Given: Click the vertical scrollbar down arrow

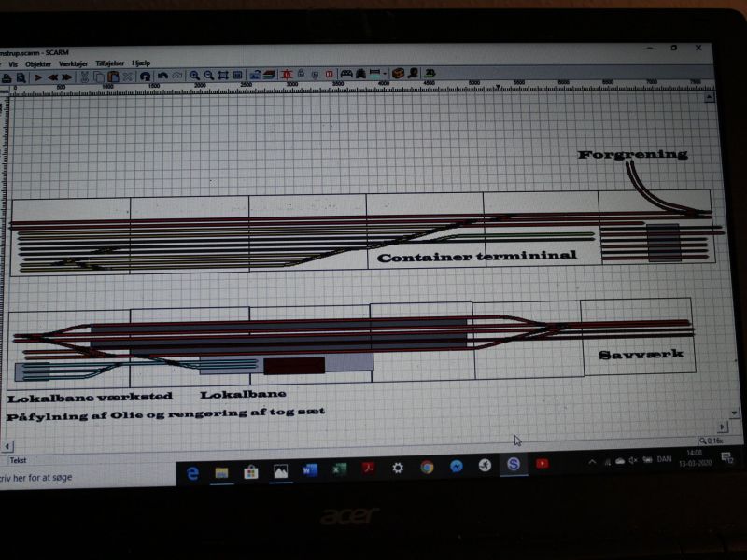Looking at the screenshot, I should 735,413.
